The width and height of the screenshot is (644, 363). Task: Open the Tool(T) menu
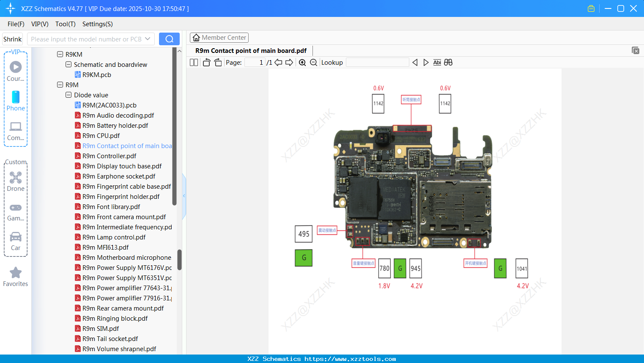(x=65, y=24)
